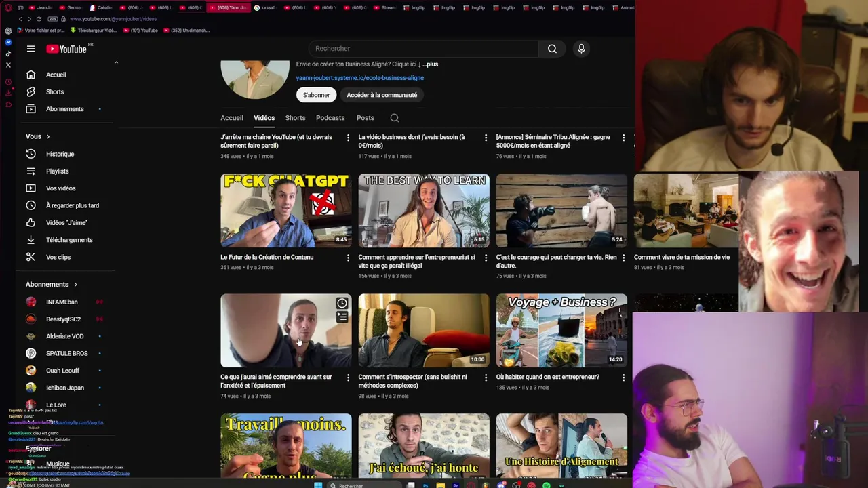The height and width of the screenshot is (488, 868).
Task: Click the taskbar Rechercher search box
Action: coord(364,485)
